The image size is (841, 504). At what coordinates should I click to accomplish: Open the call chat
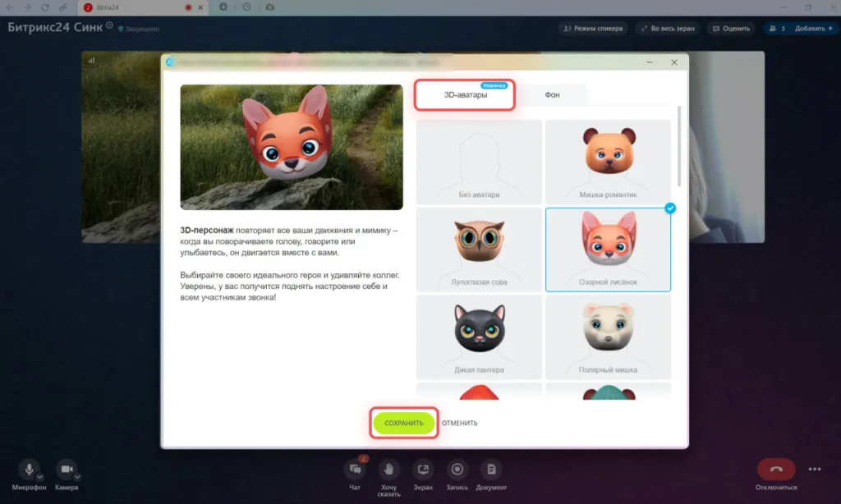tap(355, 470)
